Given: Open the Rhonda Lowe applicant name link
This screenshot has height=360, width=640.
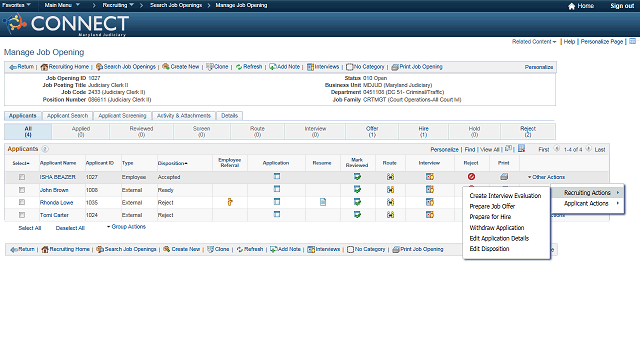Looking at the screenshot, I should (x=56, y=202).
